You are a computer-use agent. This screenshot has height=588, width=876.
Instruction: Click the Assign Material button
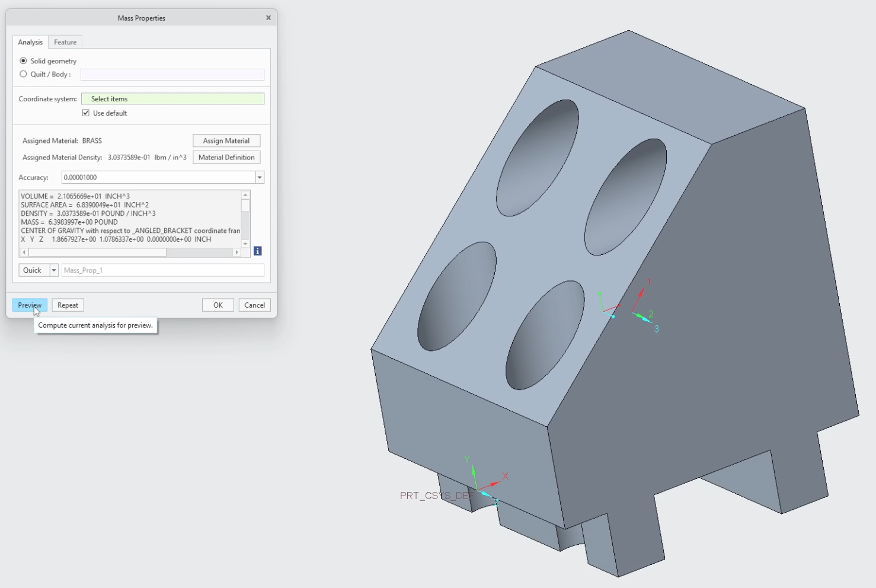[x=226, y=140]
